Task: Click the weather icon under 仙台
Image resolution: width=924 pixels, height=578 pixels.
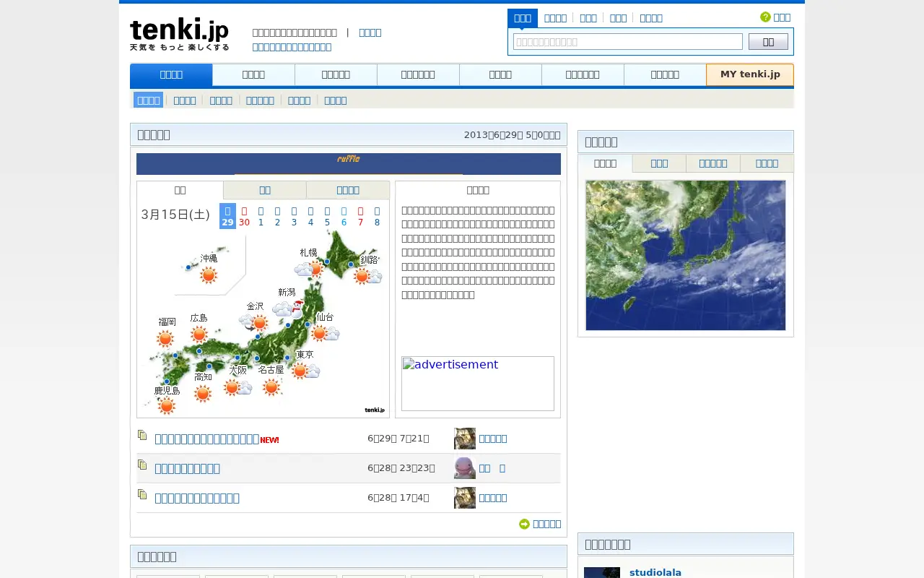Action: point(326,333)
